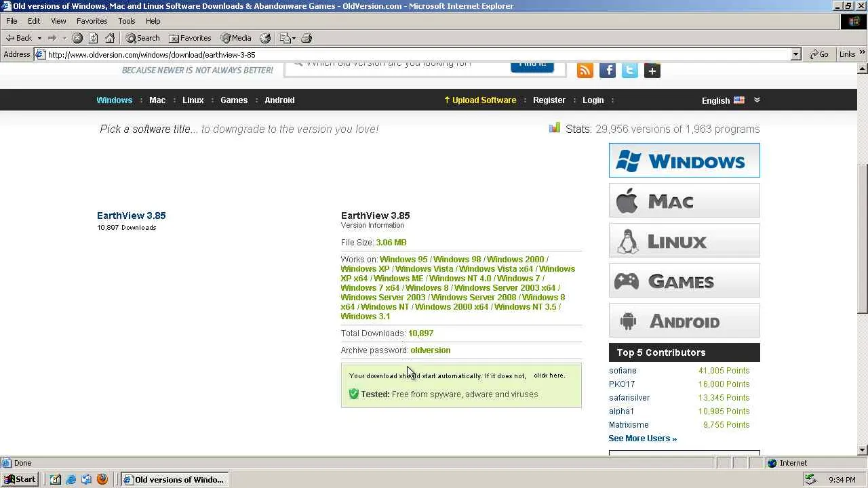Screen dimensions: 868x488
Task: Select the Windows tab in site navigation
Action: (114, 100)
